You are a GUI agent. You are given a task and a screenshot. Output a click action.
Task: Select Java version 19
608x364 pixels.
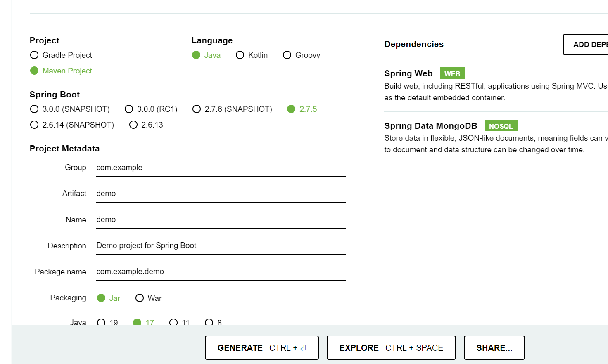(102, 322)
